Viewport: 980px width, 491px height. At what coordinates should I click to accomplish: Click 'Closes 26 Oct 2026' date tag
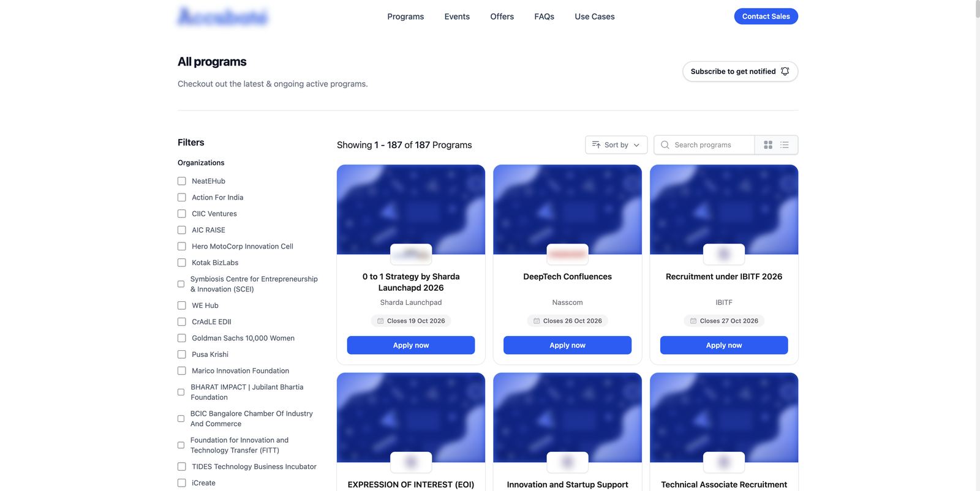coord(568,321)
